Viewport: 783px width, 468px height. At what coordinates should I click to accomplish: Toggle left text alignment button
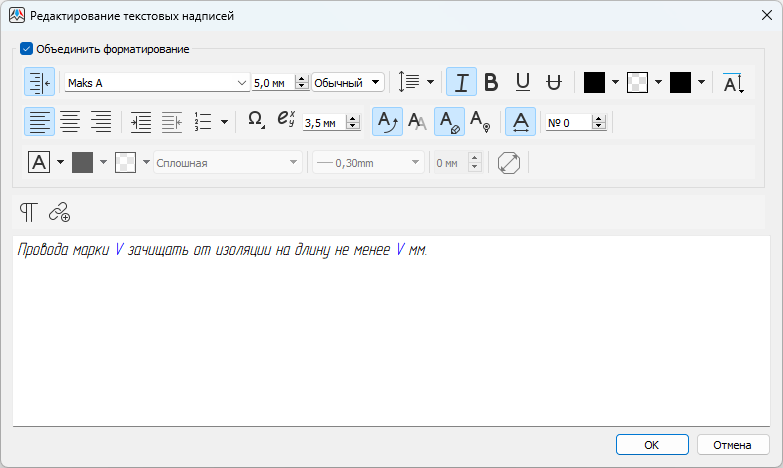pyautogui.click(x=39, y=122)
